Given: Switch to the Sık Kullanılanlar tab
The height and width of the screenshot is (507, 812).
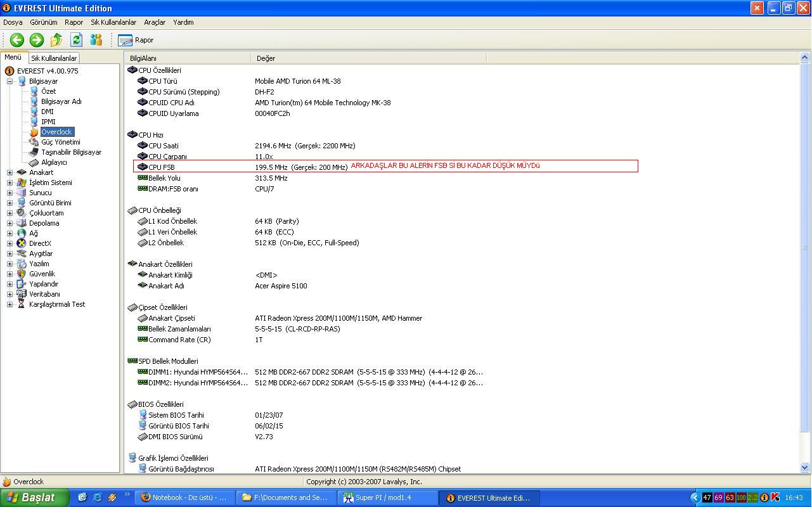Looking at the screenshot, I should [54, 58].
